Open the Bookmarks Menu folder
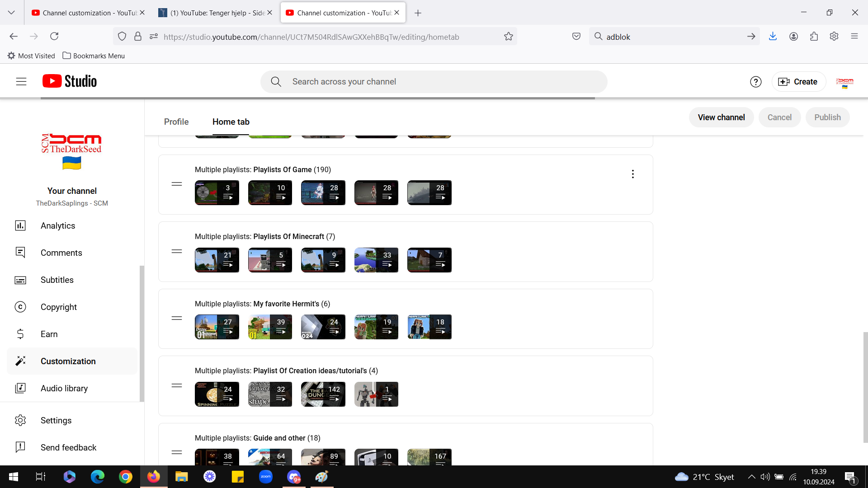The width and height of the screenshot is (868, 488). (94, 56)
